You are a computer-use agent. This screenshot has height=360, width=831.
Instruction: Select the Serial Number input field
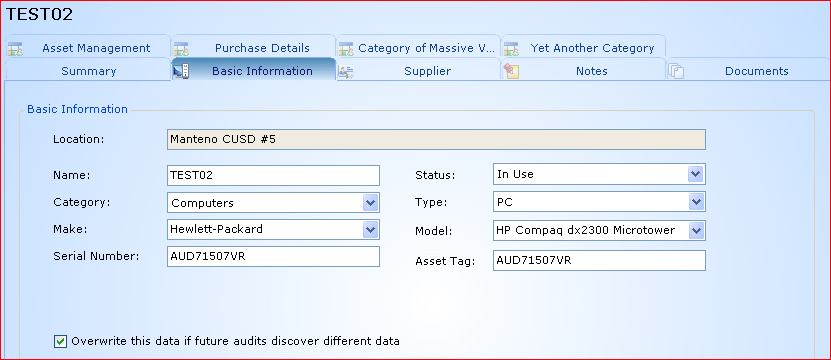point(273,256)
